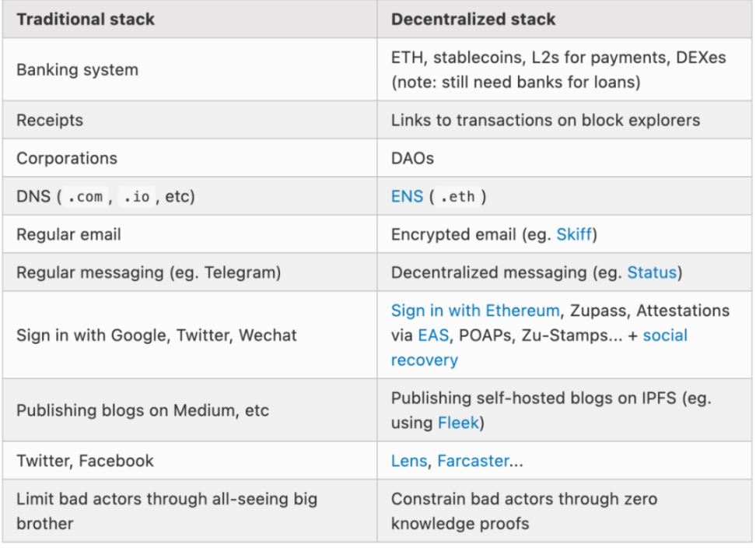Click 'Links to transactions on block explorers' text

point(545,121)
